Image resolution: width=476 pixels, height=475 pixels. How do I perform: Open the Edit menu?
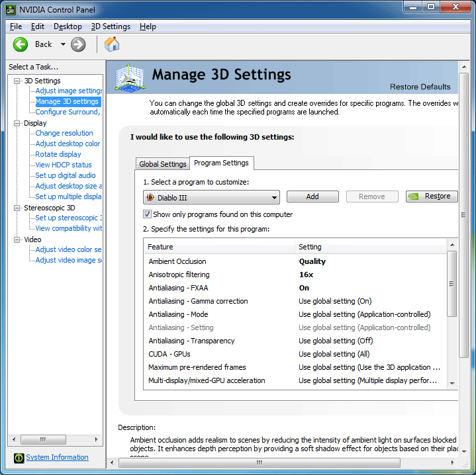click(38, 26)
